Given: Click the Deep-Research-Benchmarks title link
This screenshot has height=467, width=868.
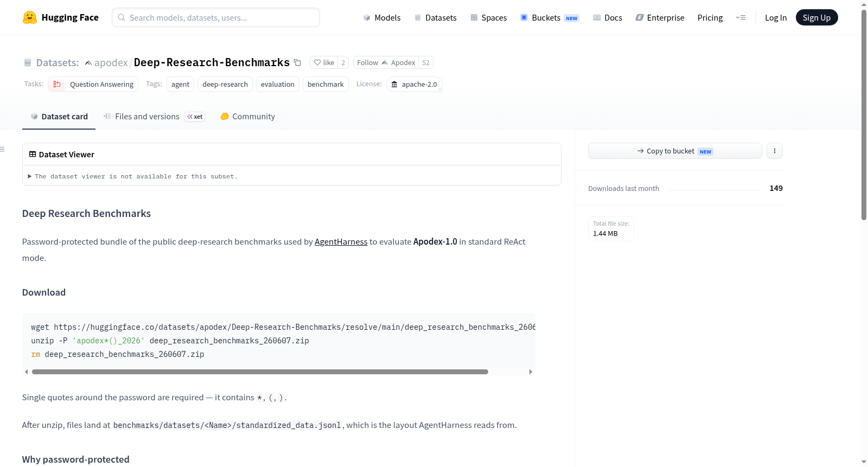Looking at the screenshot, I should pos(212,62).
